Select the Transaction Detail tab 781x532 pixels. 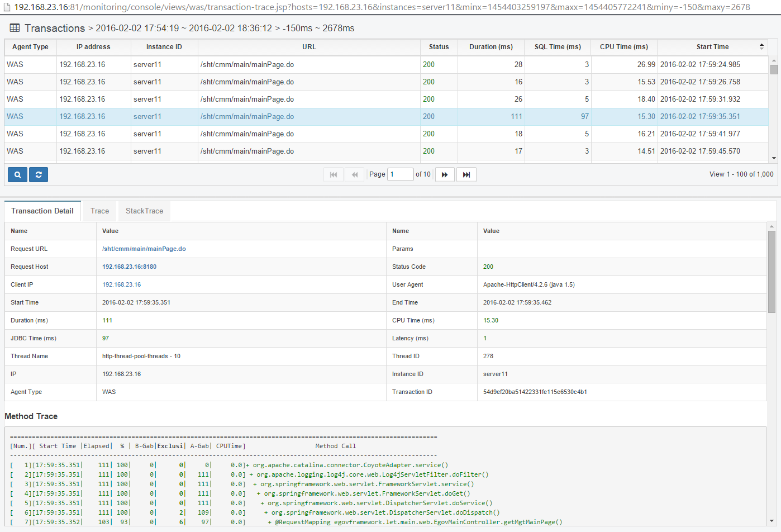(42, 211)
